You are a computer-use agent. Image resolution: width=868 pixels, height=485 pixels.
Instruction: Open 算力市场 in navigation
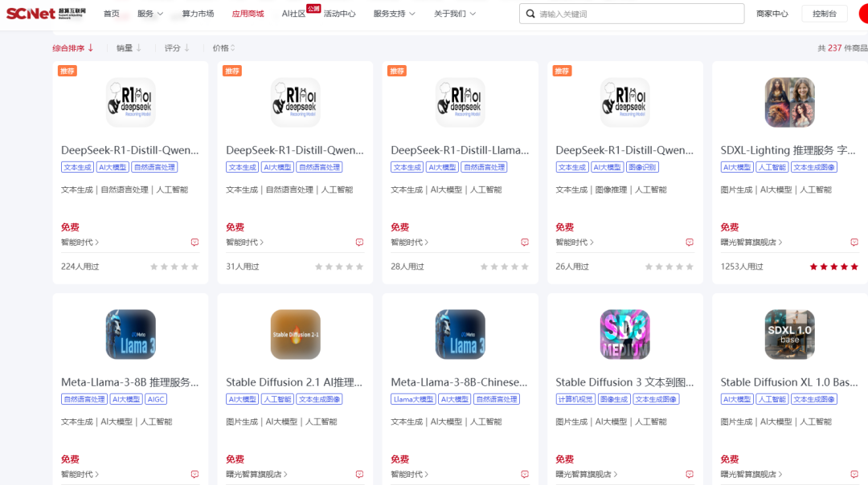point(198,14)
